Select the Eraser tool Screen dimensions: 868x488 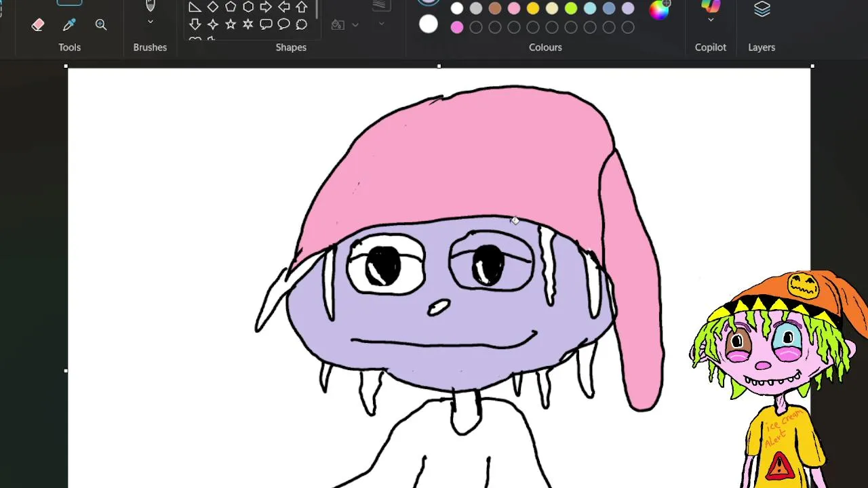[x=38, y=25]
